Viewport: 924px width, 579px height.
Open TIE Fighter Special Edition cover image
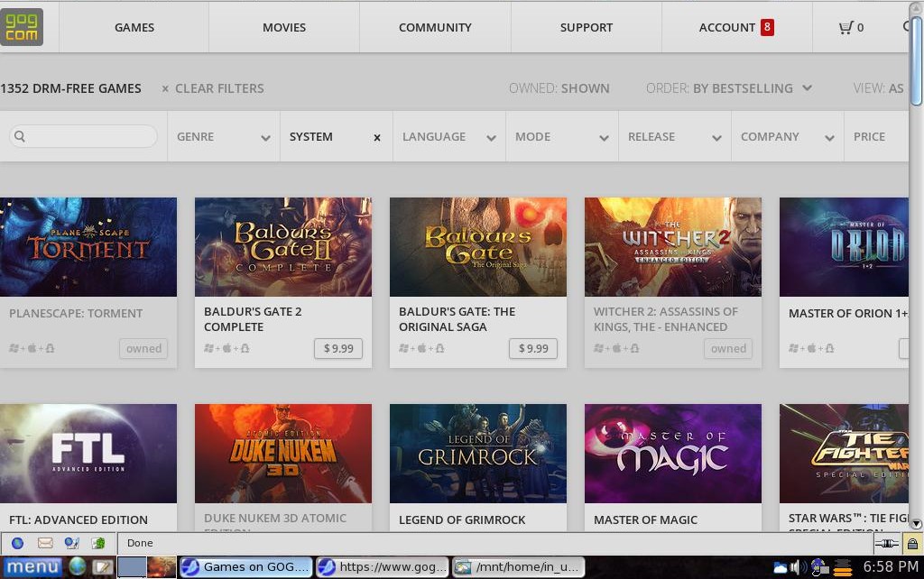tap(844, 454)
